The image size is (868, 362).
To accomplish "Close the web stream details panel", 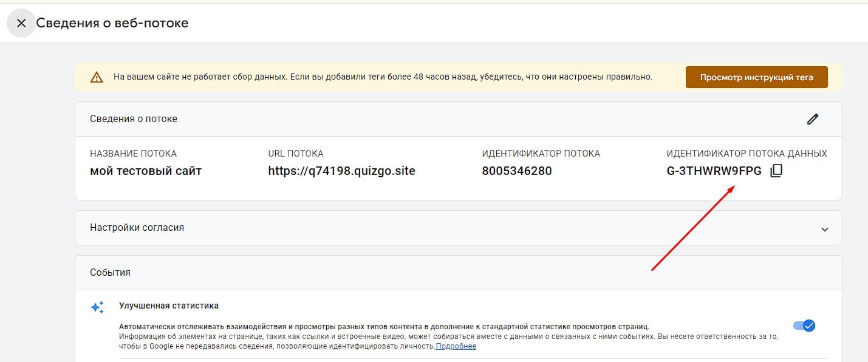I will [x=21, y=23].
